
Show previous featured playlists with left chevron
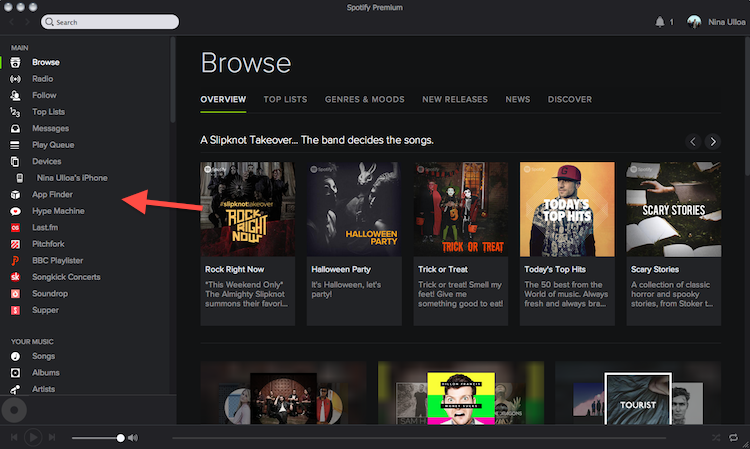pyautogui.click(x=693, y=142)
